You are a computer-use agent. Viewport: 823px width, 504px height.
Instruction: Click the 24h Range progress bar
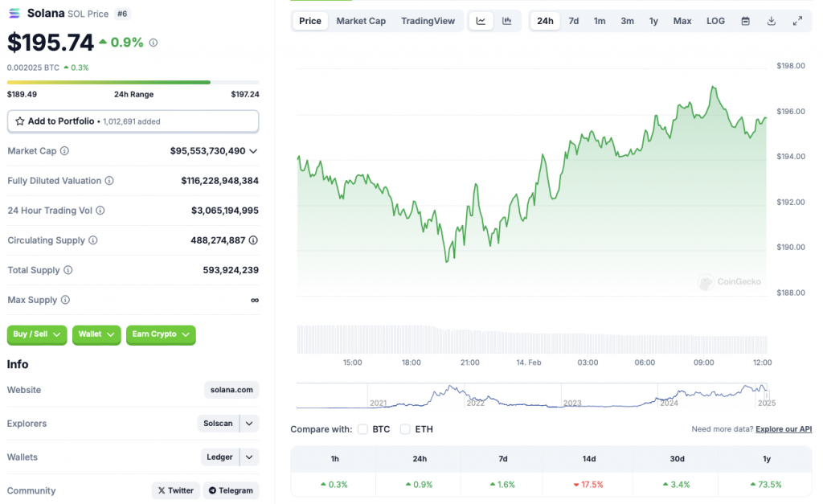pos(133,83)
